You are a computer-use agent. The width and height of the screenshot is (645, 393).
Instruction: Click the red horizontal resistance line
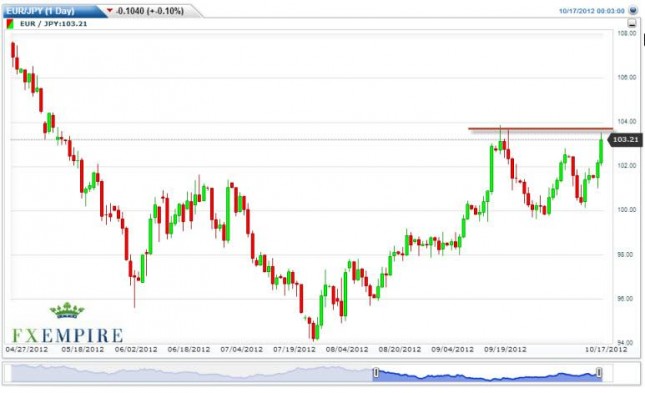click(540, 129)
